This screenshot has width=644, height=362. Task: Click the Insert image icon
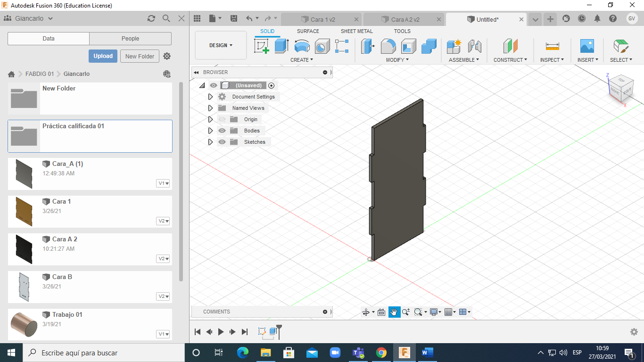(587, 46)
